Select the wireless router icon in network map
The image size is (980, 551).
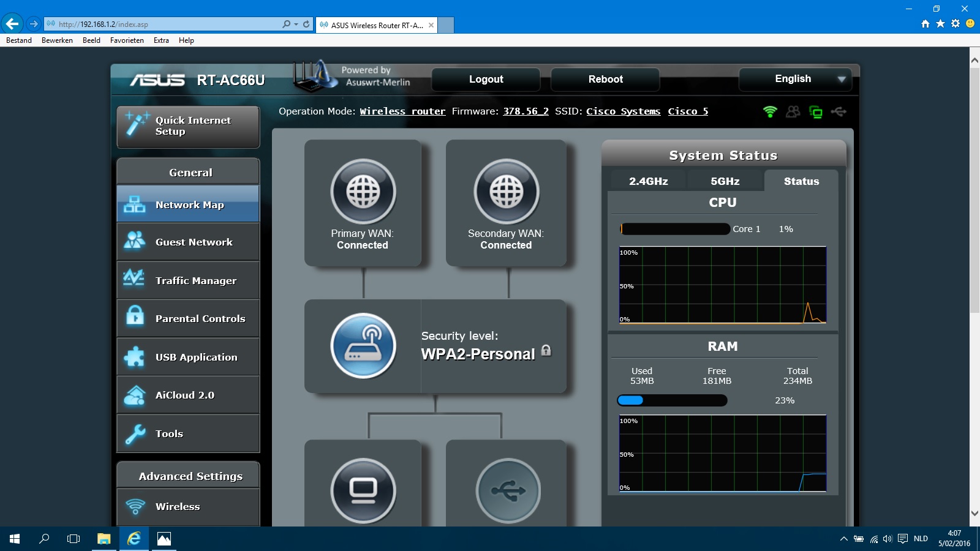(363, 346)
